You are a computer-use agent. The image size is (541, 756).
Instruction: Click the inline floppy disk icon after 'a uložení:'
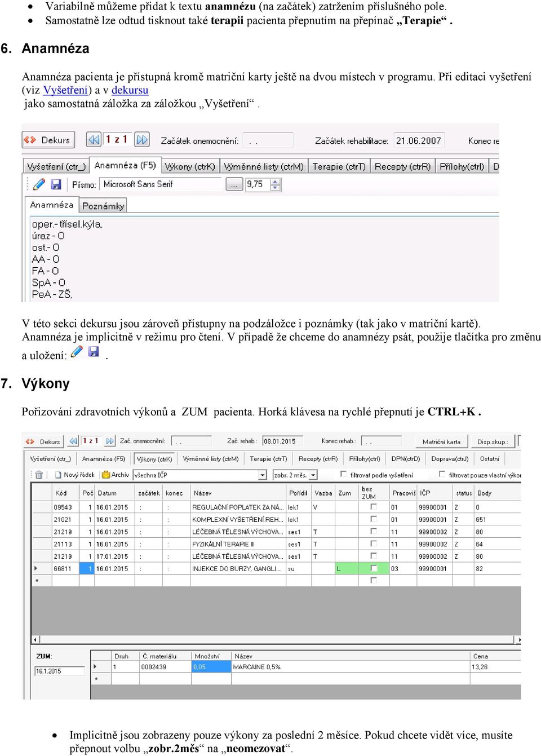click(94, 352)
